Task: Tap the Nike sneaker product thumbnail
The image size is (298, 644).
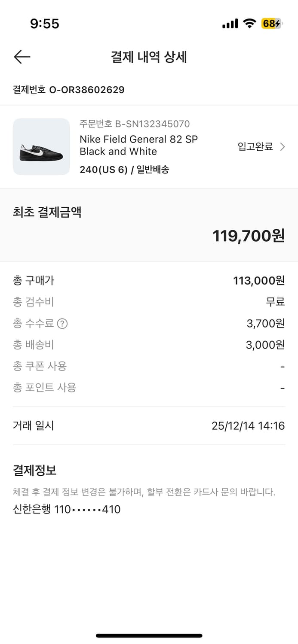Action: tap(41, 147)
